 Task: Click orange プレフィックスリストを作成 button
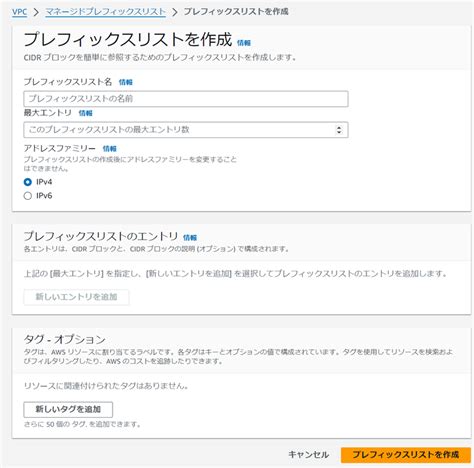tap(406, 455)
